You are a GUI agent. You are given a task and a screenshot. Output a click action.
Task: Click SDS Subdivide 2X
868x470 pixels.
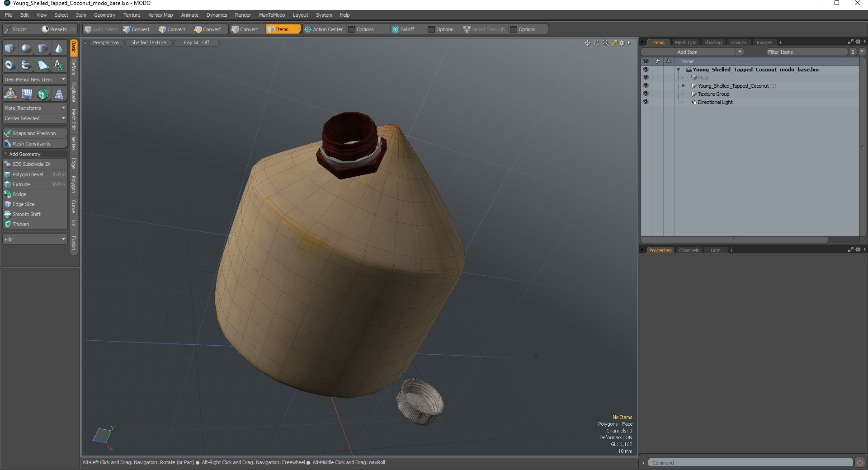click(35, 164)
